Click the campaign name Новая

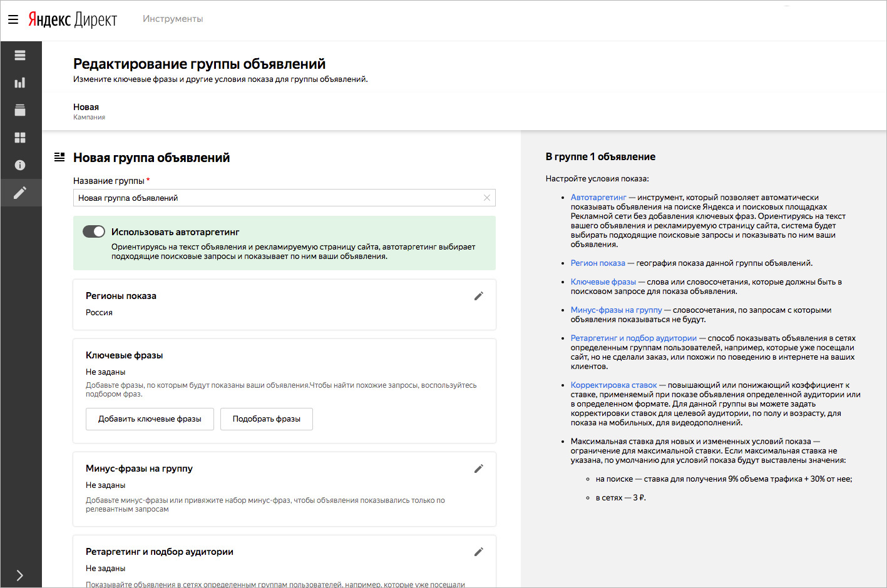coord(86,107)
